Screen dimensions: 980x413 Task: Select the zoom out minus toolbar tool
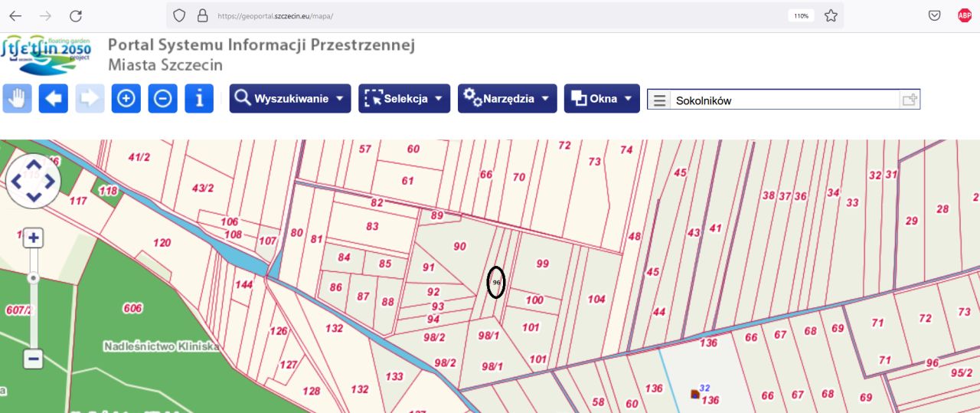tap(162, 98)
